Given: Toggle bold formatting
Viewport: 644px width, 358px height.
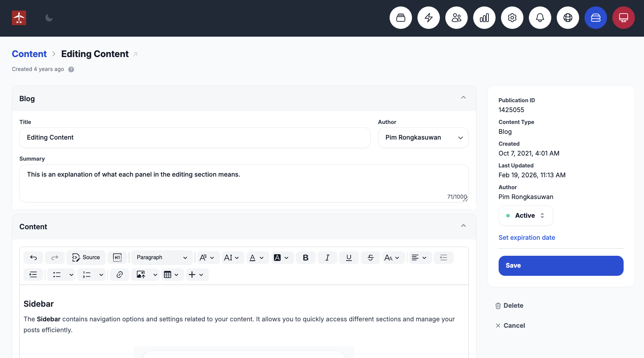Looking at the screenshot, I should [305, 258].
